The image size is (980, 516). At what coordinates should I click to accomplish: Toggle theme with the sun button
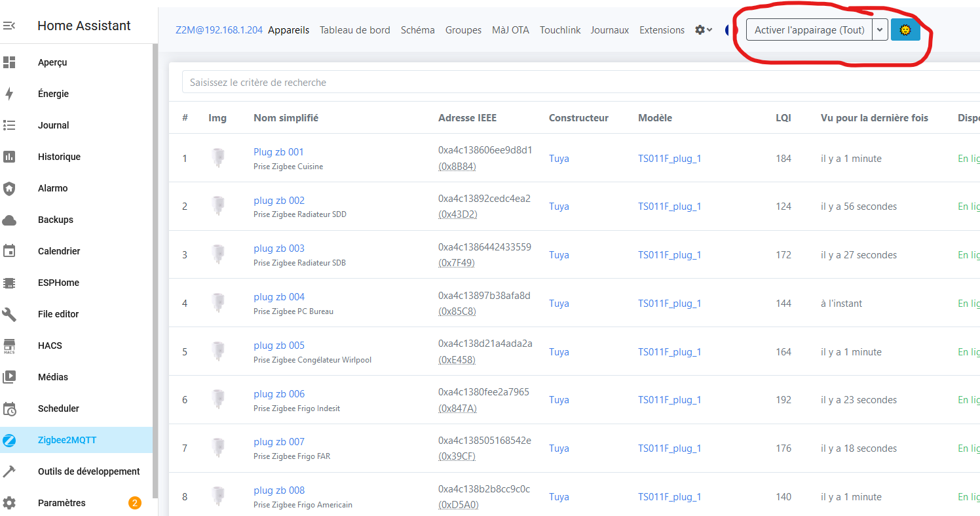(905, 30)
